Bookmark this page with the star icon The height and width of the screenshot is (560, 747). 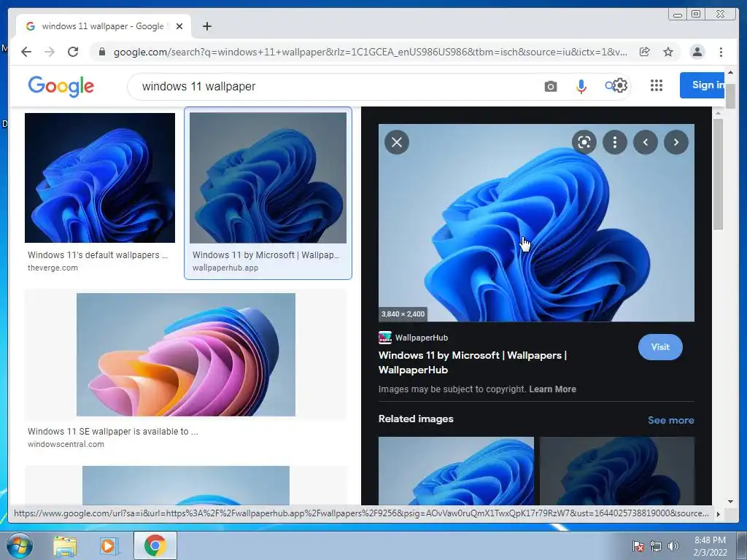tap(668, 52)
